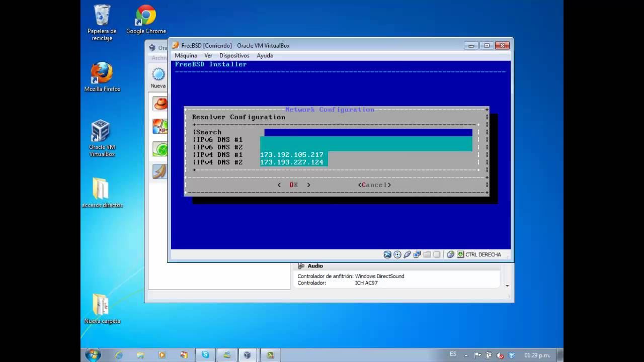644x362 pixels.
Task: Click the green host key arrow icon
Action: pos(460,254)
